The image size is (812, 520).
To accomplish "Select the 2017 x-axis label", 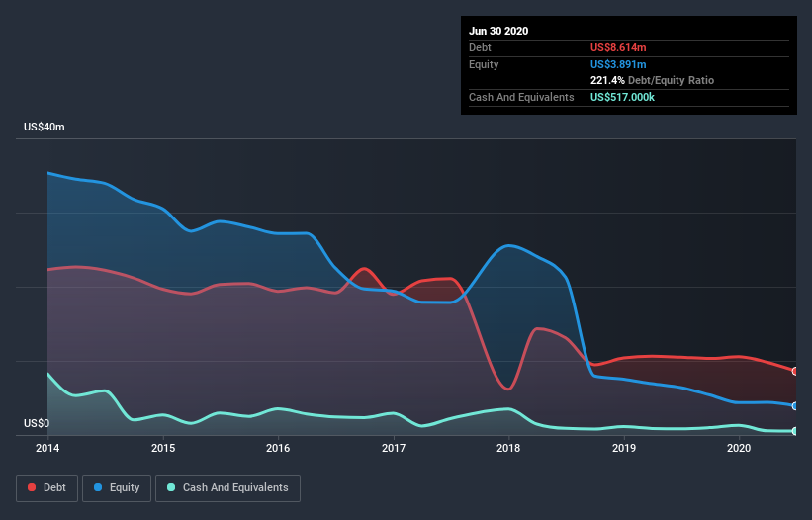I will [x=394, y=448].
